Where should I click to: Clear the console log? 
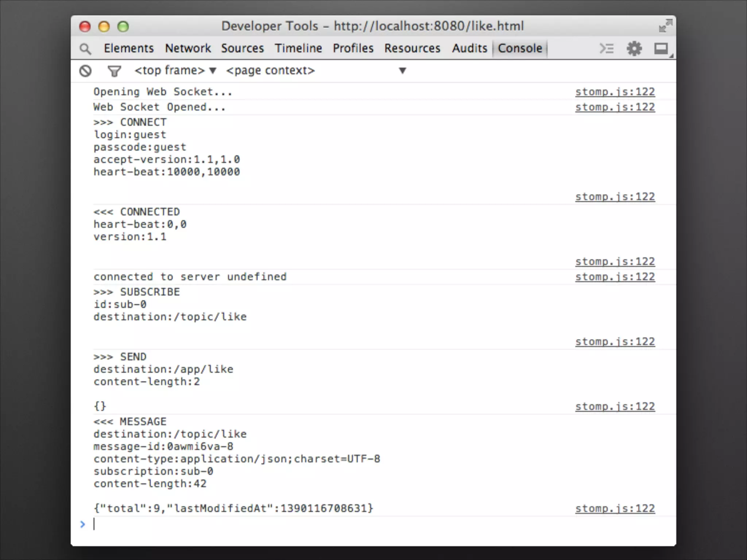(85, 71)
